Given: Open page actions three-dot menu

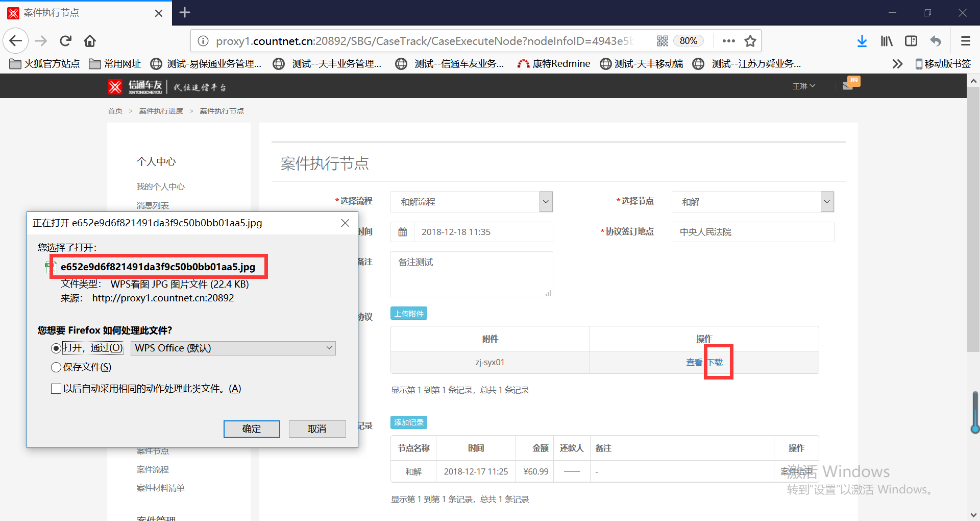Looking at the screenshot, I should coord(729,41).
